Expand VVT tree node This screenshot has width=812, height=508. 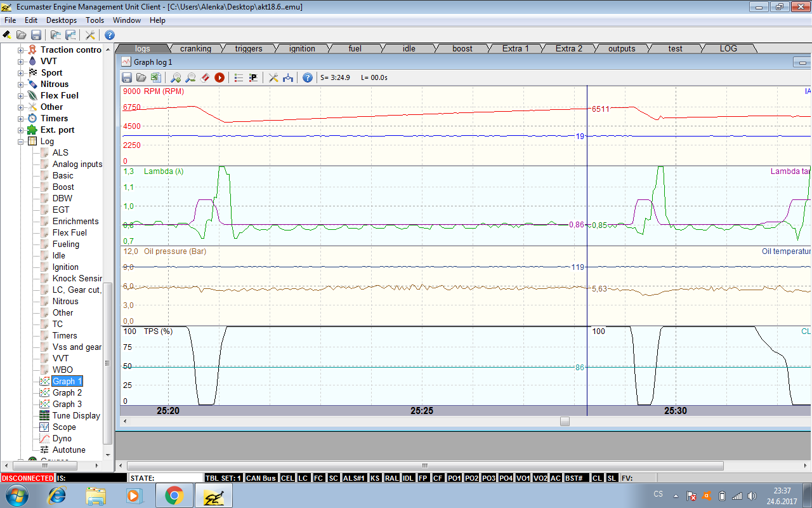point(21,61)
